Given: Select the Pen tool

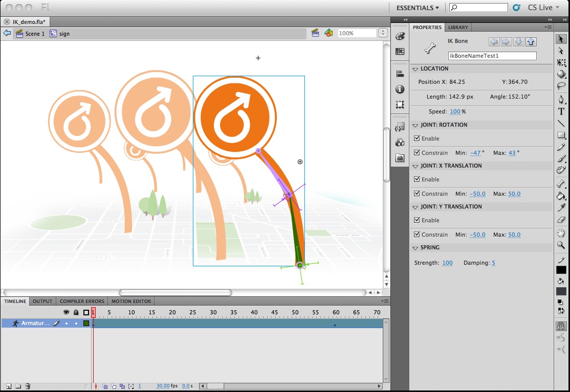Looking at the screenshot, I should pyautogui.click(x=561, y=99).
